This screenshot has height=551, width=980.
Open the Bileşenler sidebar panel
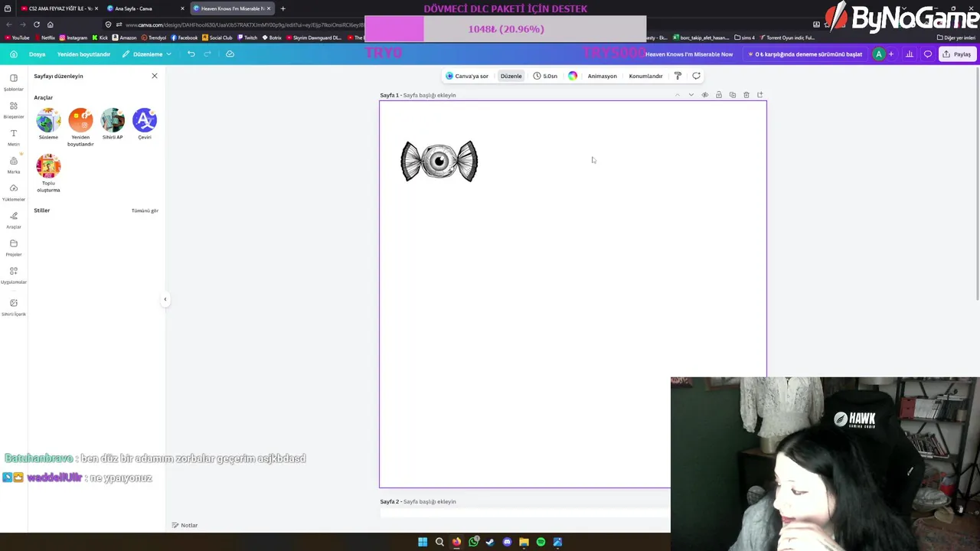(13, 109)
